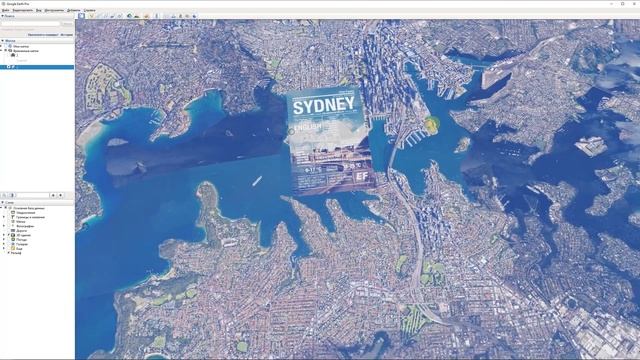
Task: Click the Record a Tour icon
Action: (x=119, y=16)
